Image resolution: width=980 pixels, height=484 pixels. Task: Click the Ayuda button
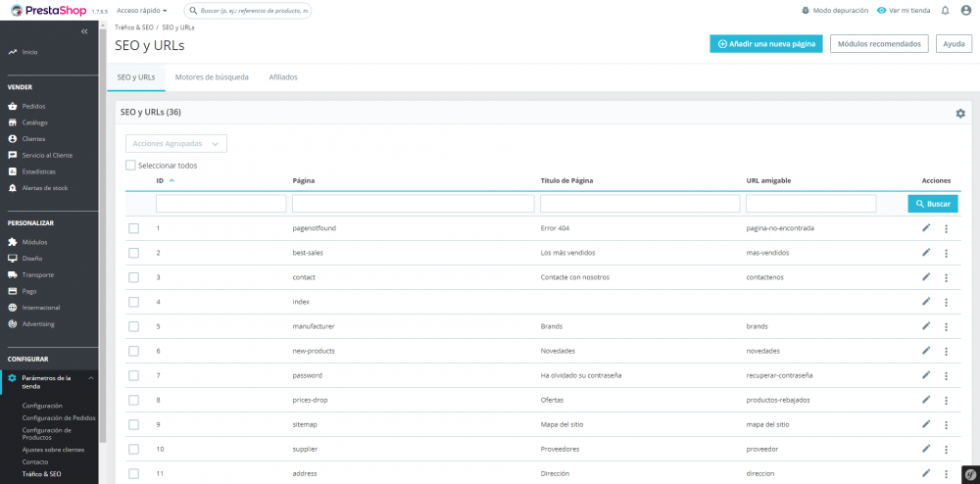pos(954,44)
